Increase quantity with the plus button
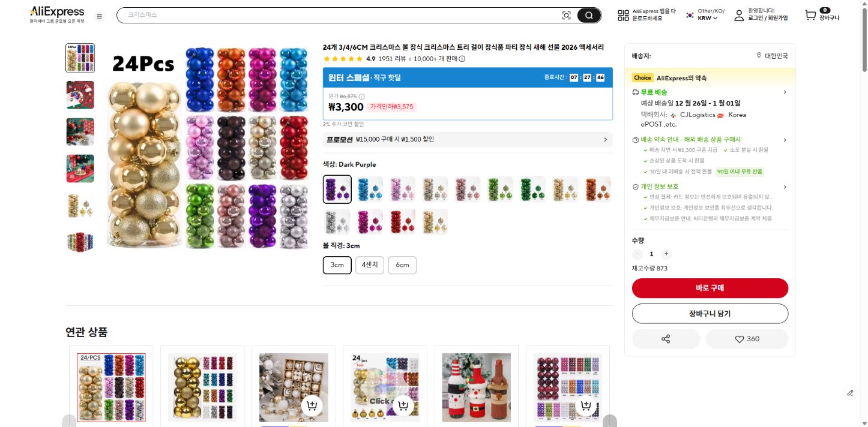868x427 pixels. click(x=666, y=254)
